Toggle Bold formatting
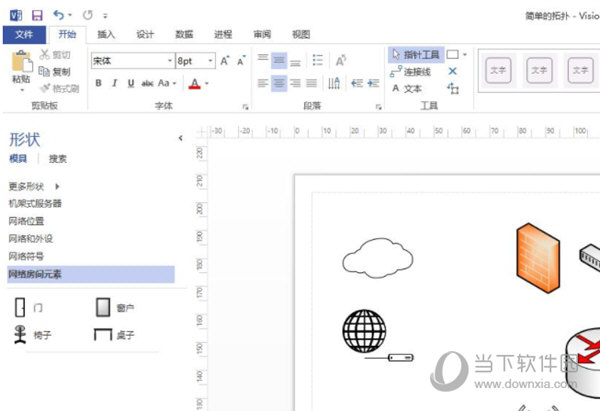Viewport: 600px width, 411px height. point(99,83)
